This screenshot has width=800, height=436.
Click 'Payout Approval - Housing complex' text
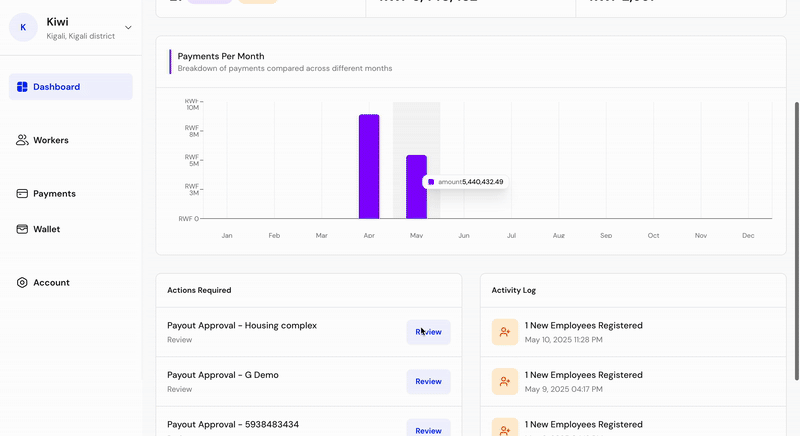point(242,325)
